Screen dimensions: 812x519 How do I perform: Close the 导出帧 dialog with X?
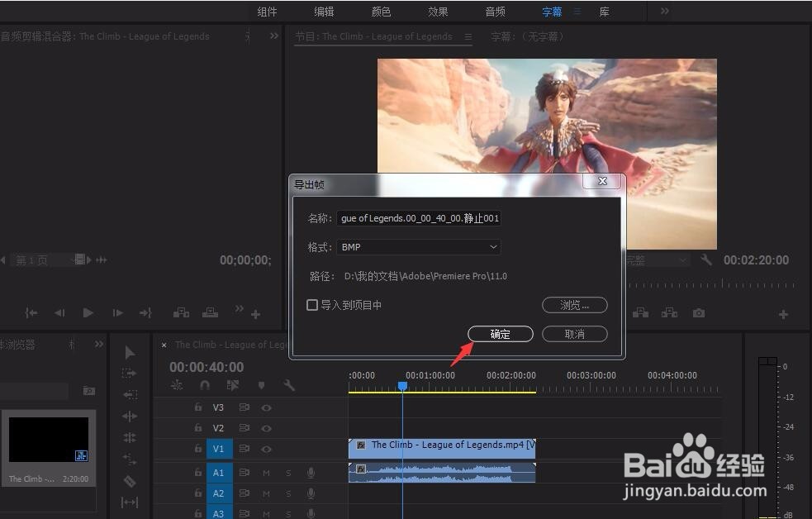[x=602, y=181]
